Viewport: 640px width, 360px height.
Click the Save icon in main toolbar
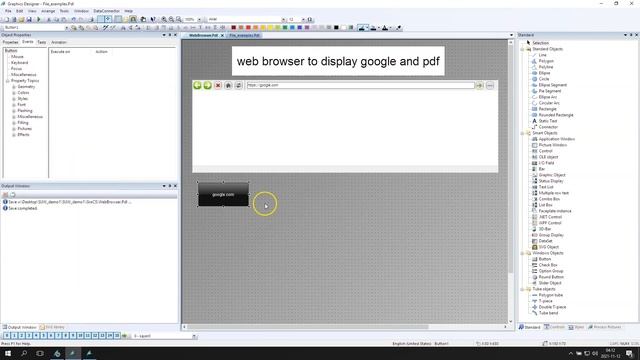point(29,19)
